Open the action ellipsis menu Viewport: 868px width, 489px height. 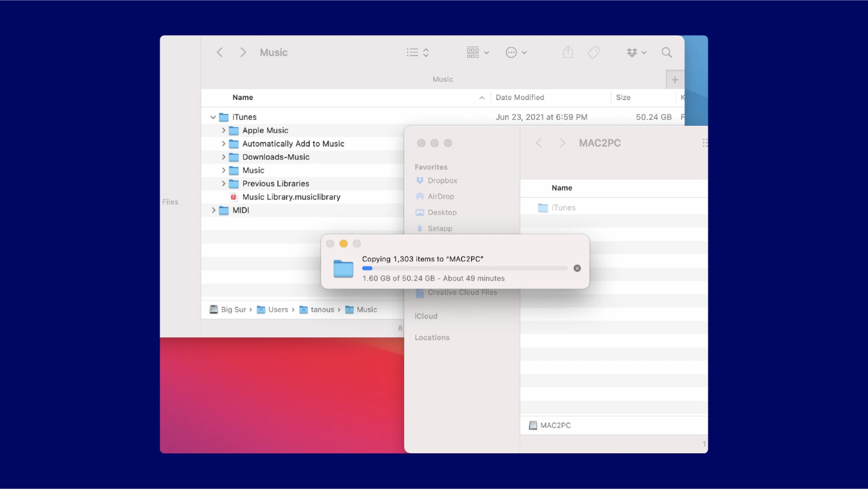[x=516, y=53]
